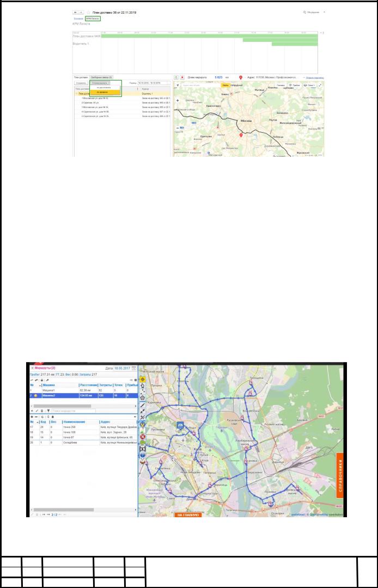Choose 'по расстоянию' in planning dropdown

coord(105,87)
